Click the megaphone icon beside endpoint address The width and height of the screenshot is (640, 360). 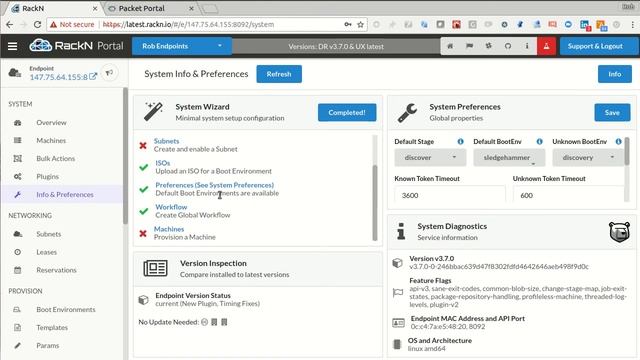(x=109, y=73)
